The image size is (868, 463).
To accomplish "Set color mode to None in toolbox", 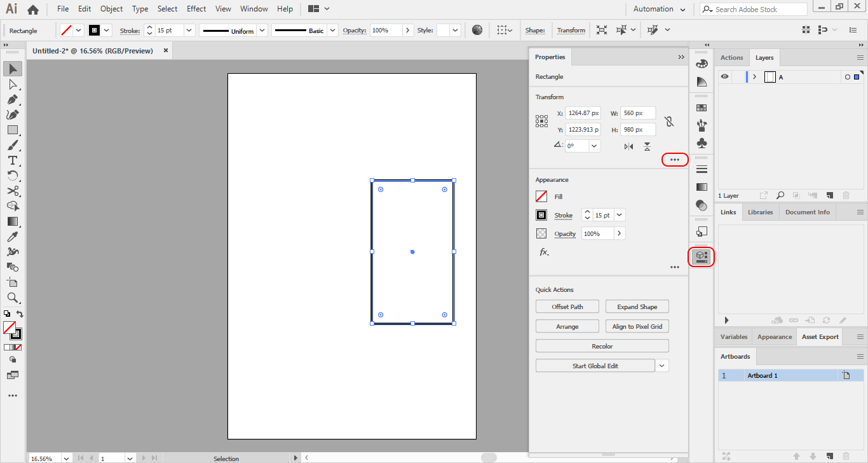I will point(18,347).
